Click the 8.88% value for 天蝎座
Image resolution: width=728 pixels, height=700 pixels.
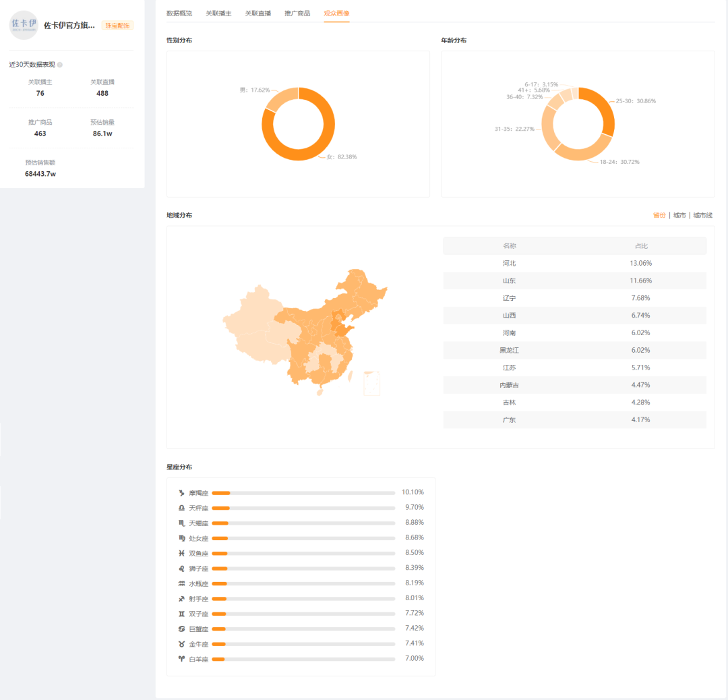[414, 523]
